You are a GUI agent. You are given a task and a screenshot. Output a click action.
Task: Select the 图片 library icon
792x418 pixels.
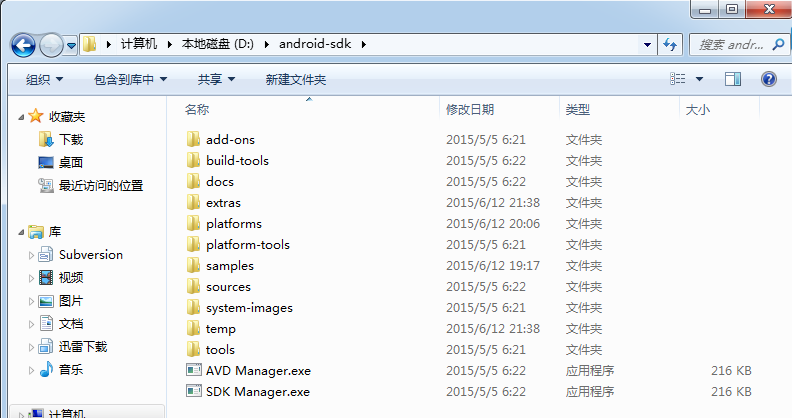pyautogui.click(x=46, y=301)
